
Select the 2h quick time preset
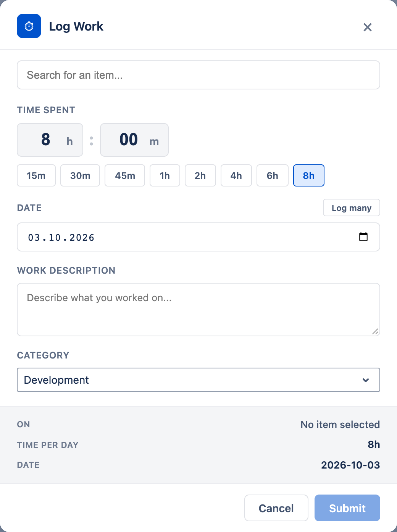[200, 175]
